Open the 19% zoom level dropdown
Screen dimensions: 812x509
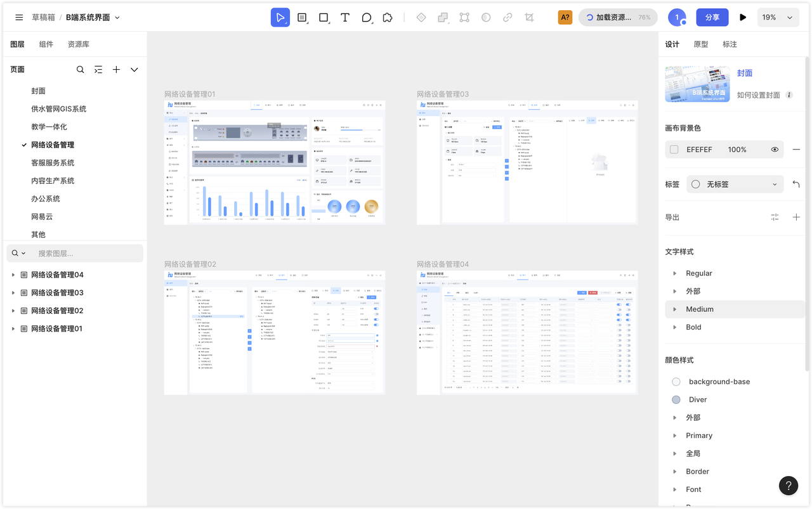[778, 18]
